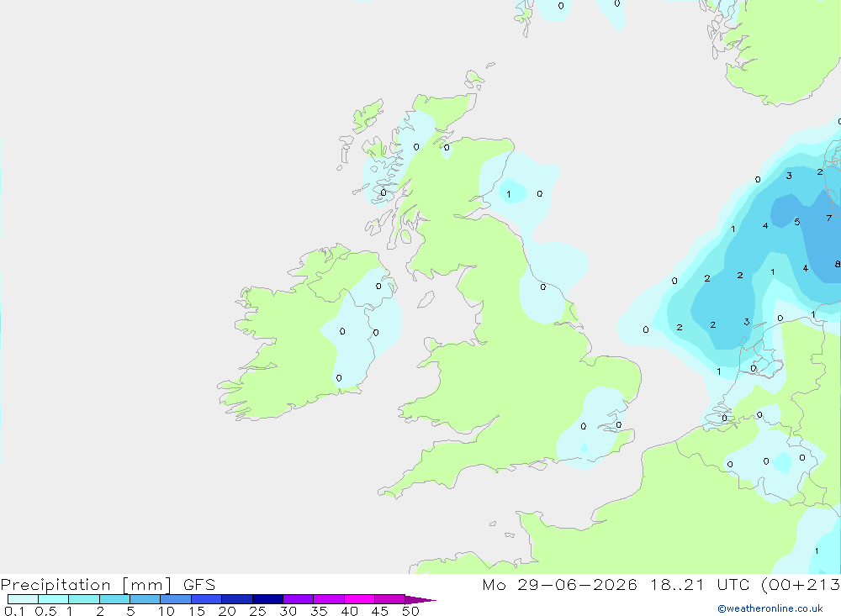Select the 35–40 mm legend color swatch

(x=328, y=599)
